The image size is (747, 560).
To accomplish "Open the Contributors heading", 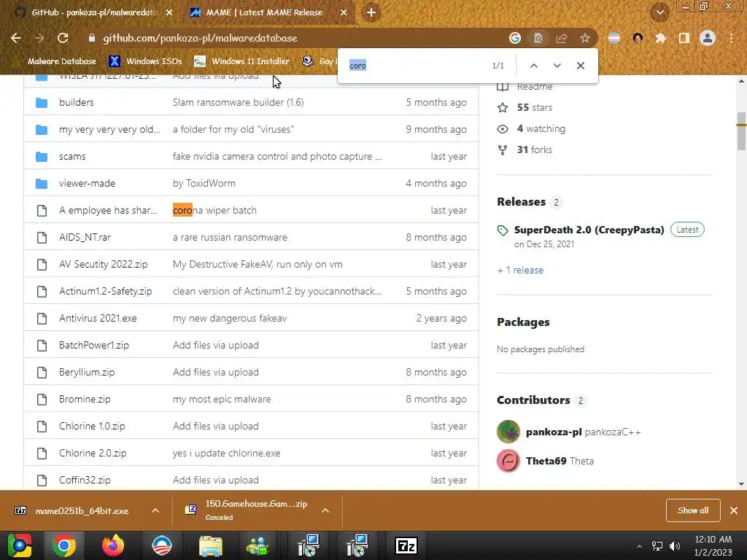I will [x=533, y=400].
